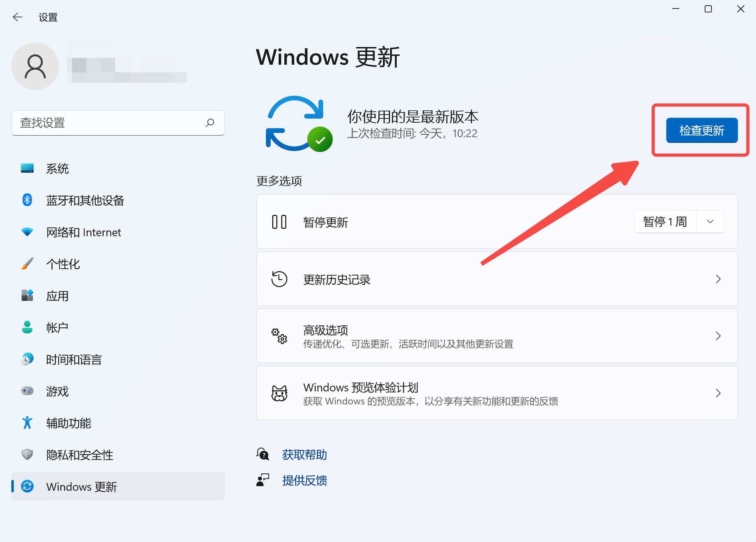Viewport: 756px width, 542px height.
Task: Click the privacy shield icon
Action: [x=27, y=454]
